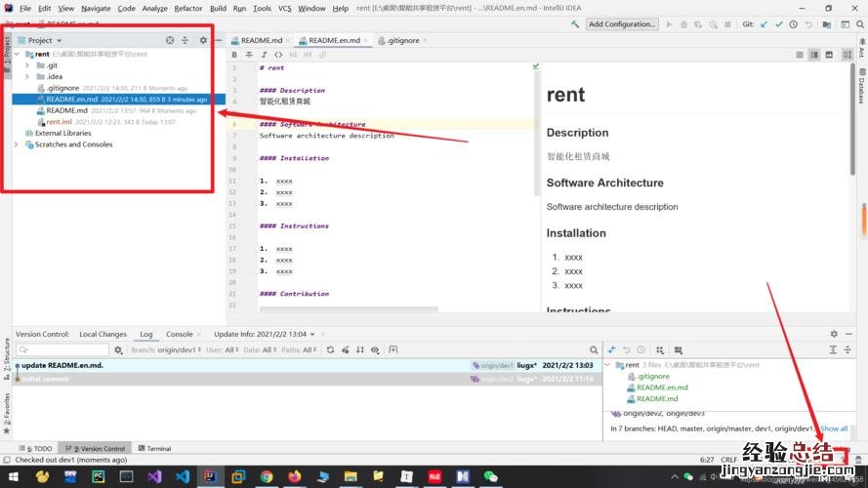
Task: Switch to the Local Changes tab
Action: pos(103,334)
